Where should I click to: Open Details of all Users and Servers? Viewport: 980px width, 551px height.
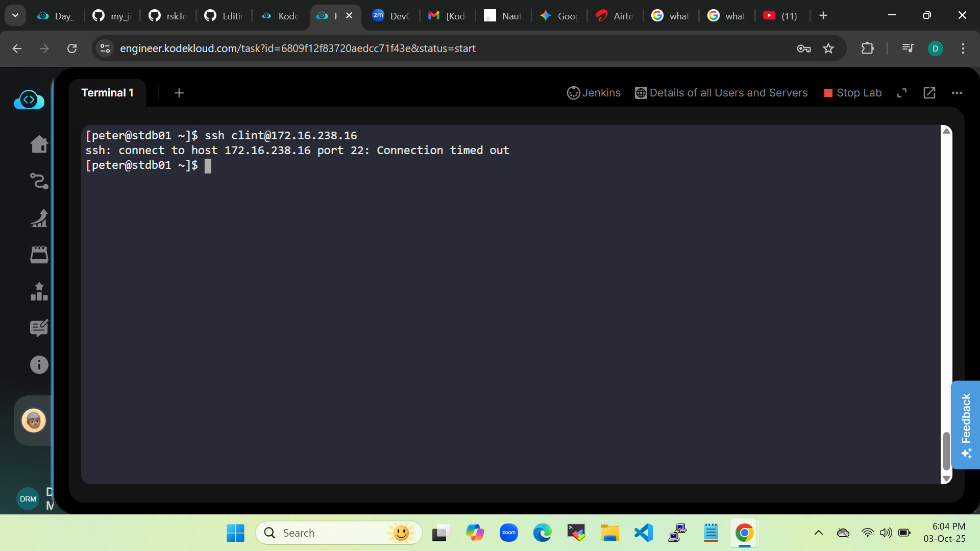coord(721,93)
